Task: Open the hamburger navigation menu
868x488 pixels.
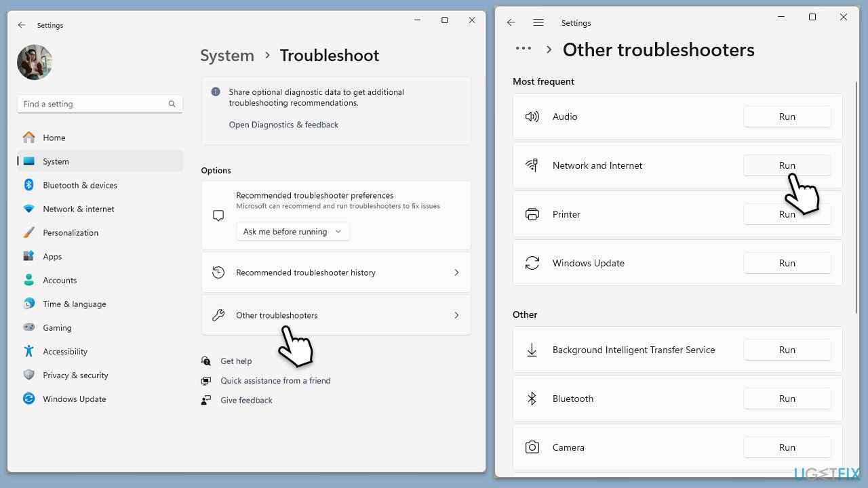Action: pyautogui.click(x=538, y=22)
